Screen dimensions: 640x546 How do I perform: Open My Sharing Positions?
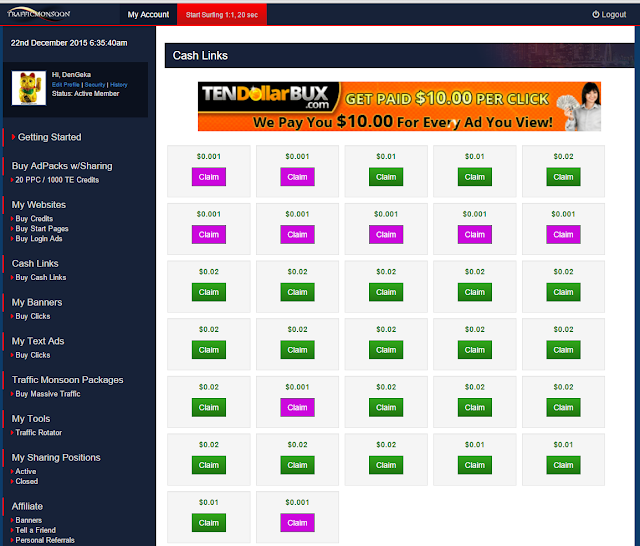pos(56,457)
